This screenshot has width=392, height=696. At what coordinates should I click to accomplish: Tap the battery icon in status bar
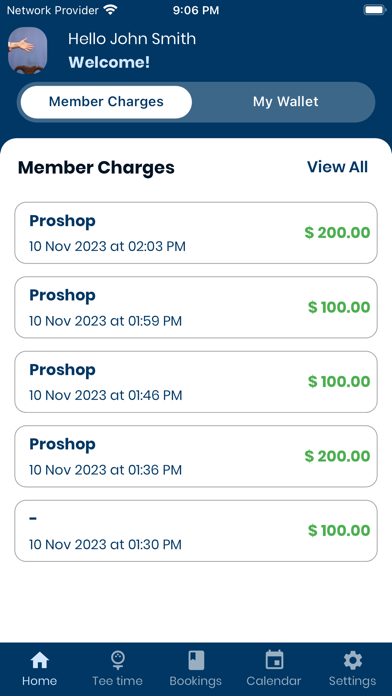[375, 10]
